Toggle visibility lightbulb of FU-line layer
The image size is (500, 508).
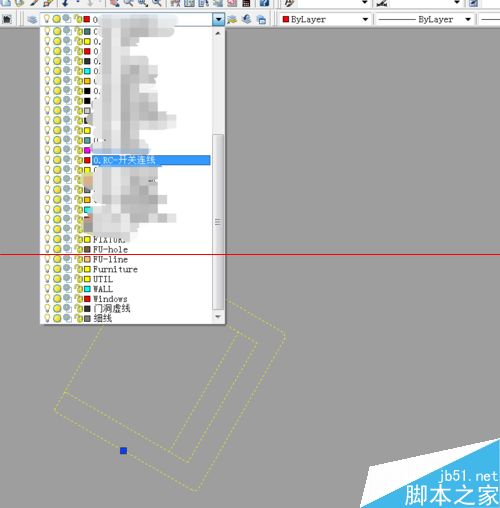coord(47,259)
